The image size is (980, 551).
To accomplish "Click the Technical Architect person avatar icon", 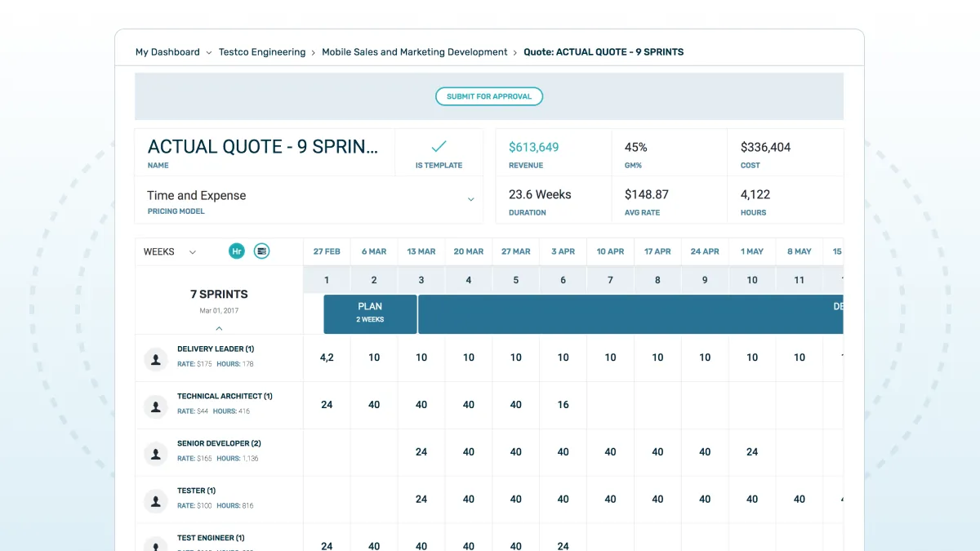I will click(156, 407).
